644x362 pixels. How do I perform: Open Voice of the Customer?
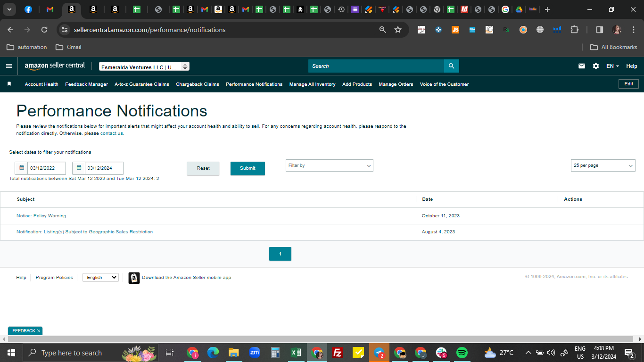click(x=445, y=84)
